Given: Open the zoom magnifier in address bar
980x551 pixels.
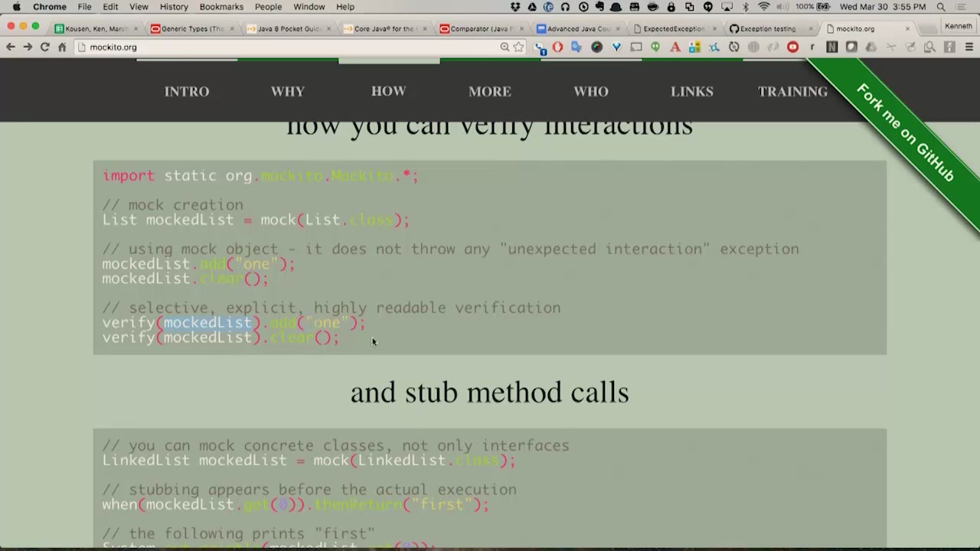Looking at the screenshot, I should [505, 47].
